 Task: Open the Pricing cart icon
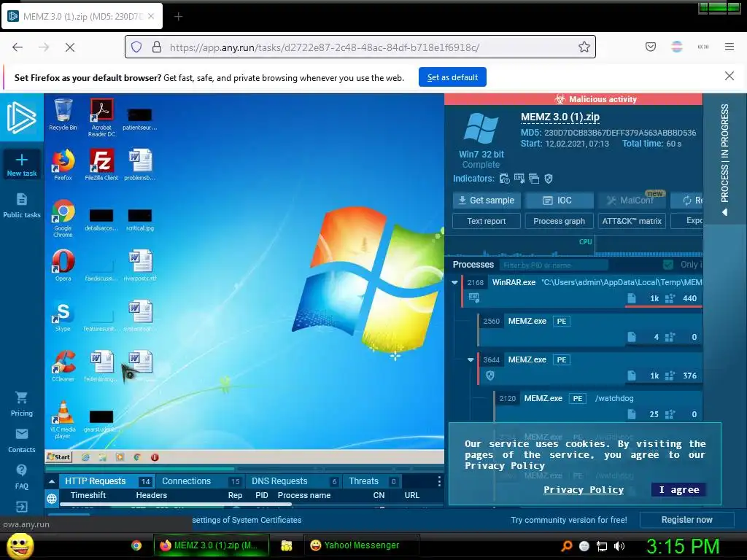21,397
